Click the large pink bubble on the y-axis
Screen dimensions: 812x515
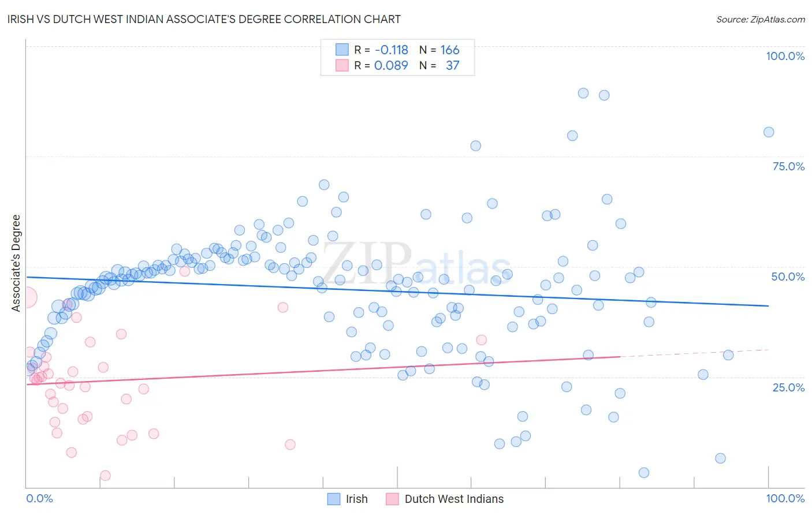(26, 298)
